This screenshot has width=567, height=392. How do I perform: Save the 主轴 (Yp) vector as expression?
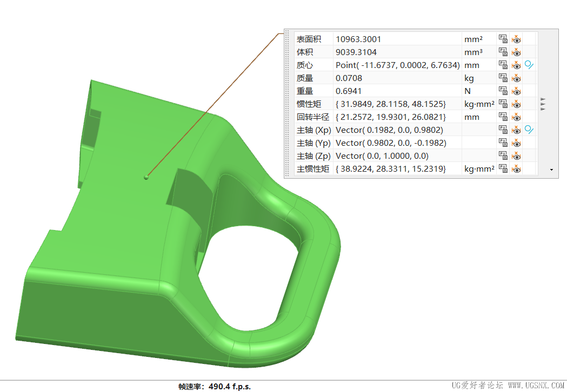point(503,143)
